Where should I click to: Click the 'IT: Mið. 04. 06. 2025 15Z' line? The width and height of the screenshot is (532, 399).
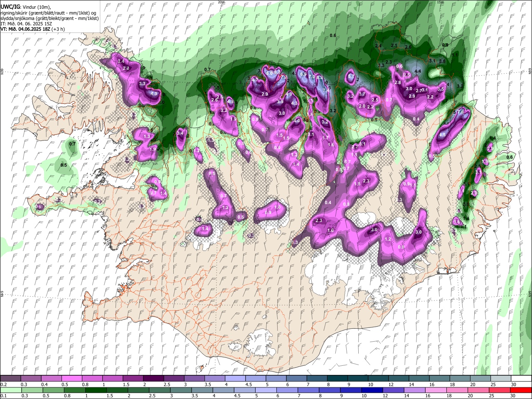(x=26, y=24)
